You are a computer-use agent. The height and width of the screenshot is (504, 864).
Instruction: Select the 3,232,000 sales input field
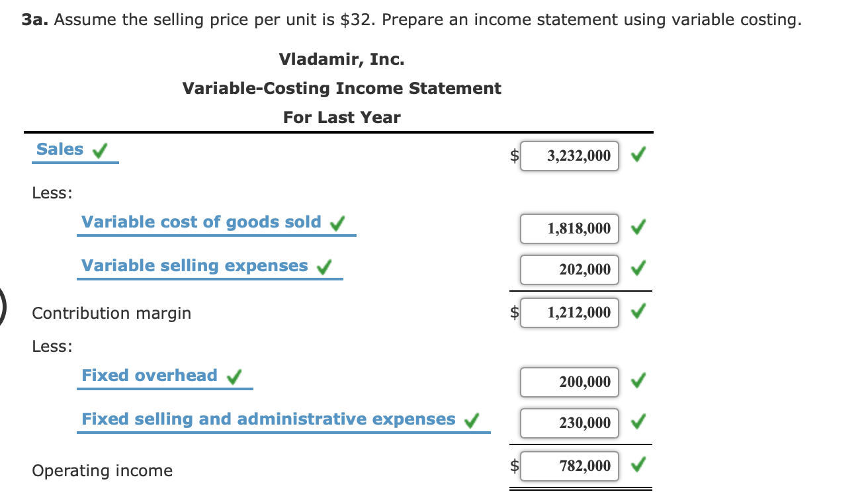point(570,156)
